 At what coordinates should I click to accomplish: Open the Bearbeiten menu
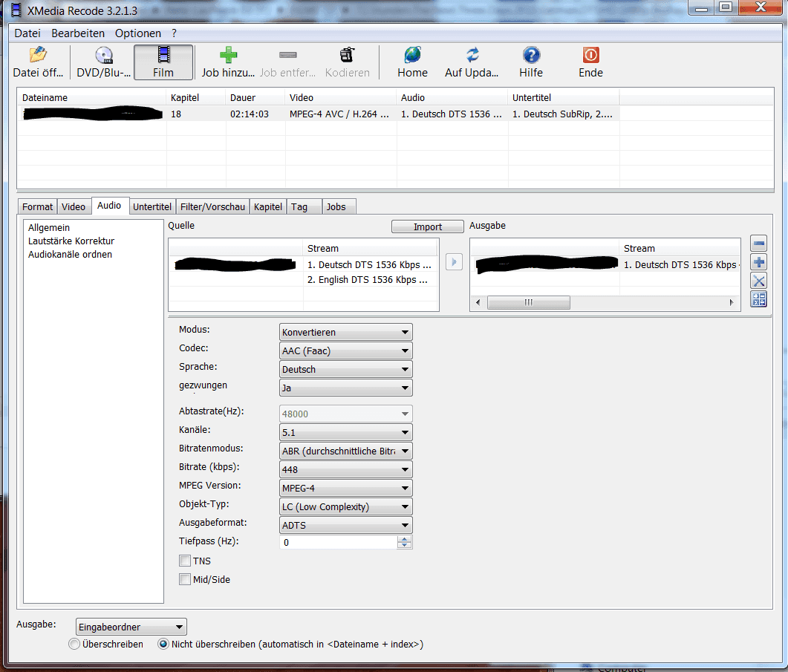78,33
